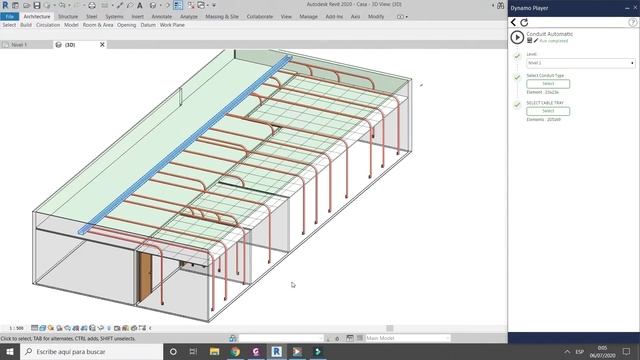Click the back arrow in Dynamo Player

point(513,22)
